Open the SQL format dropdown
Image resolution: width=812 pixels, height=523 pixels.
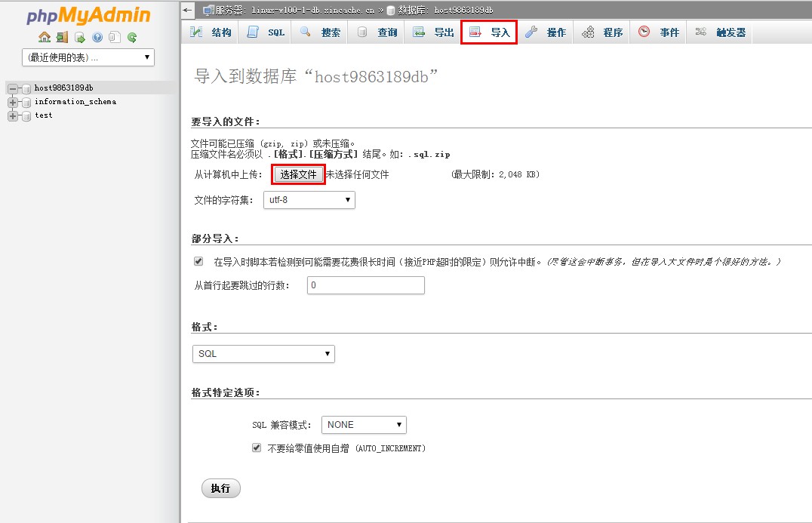coord(263,353)
